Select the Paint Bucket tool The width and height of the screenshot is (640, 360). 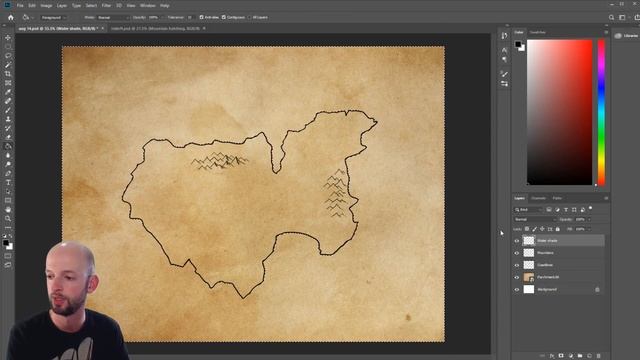click(x=8, y=146)
